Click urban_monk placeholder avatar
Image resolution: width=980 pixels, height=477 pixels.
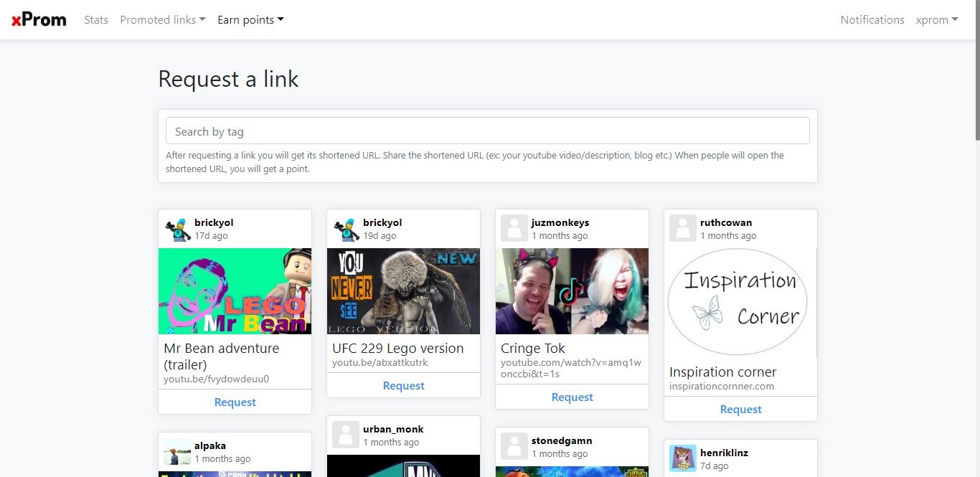pyautogui.click(x=346, y=435)
